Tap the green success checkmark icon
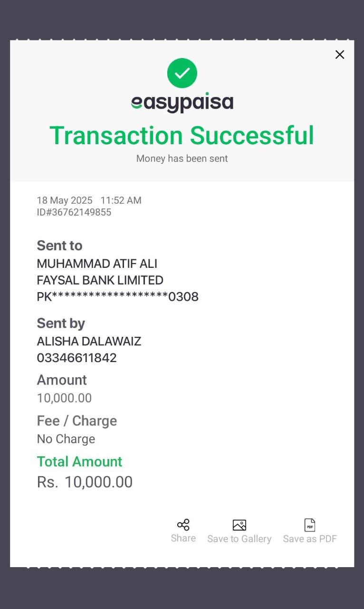This screenshot has width=364, height=609. pos(182,73)
